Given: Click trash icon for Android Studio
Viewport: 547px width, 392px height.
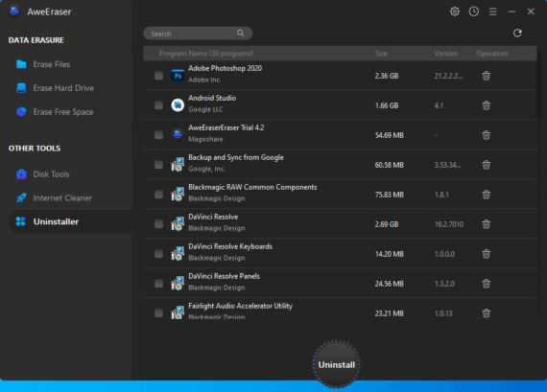Looking at the screenshot, I should 486,105.
